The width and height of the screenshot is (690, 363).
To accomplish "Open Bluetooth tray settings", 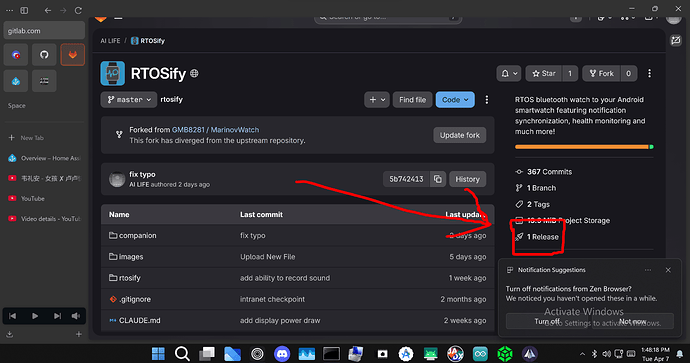I will (594, 354).
